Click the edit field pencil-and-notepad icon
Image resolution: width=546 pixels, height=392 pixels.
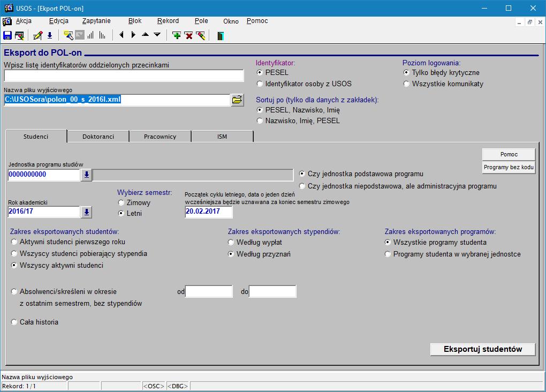click(37, 35)
